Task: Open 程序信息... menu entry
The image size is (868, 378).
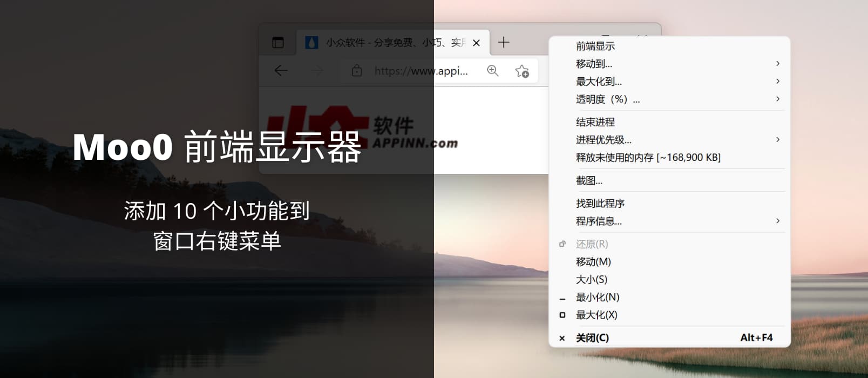Action: [x=669, y=221]
